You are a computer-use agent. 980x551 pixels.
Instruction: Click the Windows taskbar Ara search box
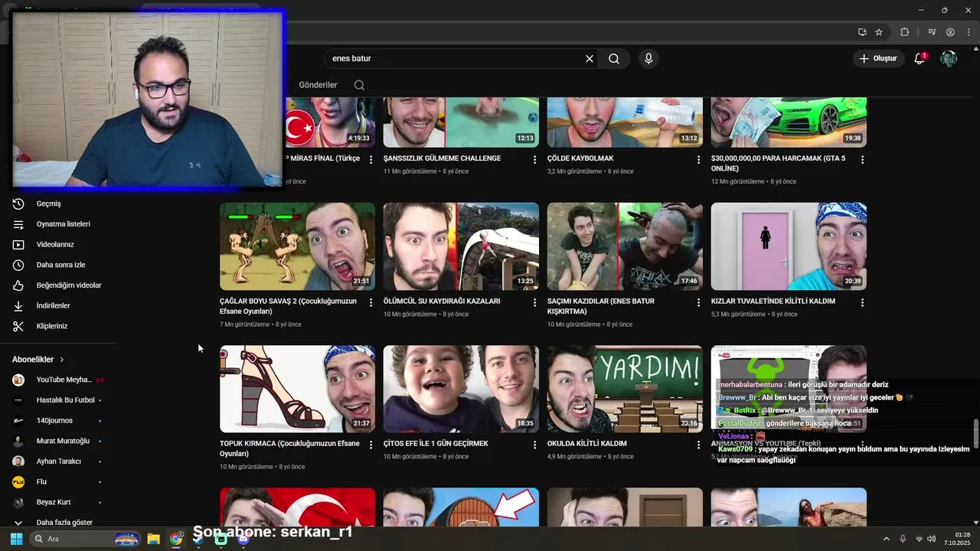coord(86,539)
